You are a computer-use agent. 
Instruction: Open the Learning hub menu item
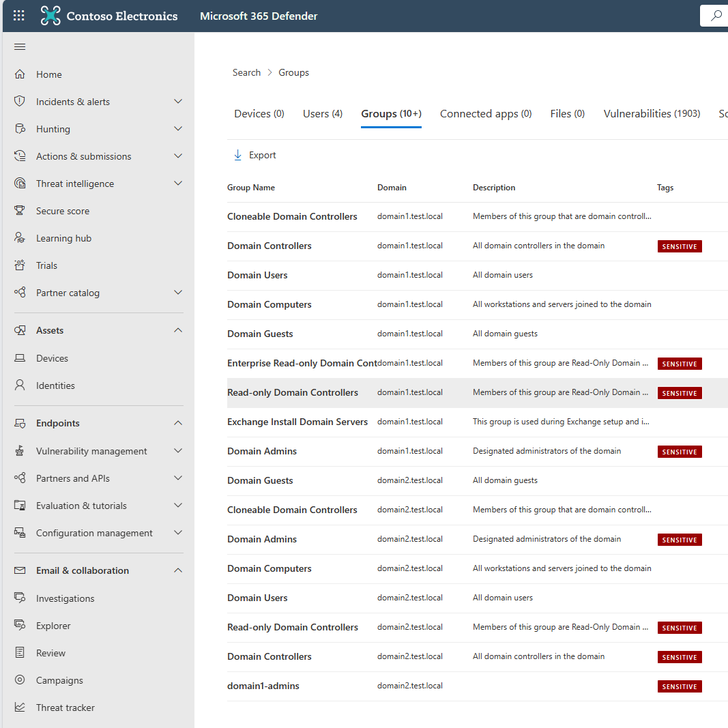pyautogui.click(x=63, y=238)
